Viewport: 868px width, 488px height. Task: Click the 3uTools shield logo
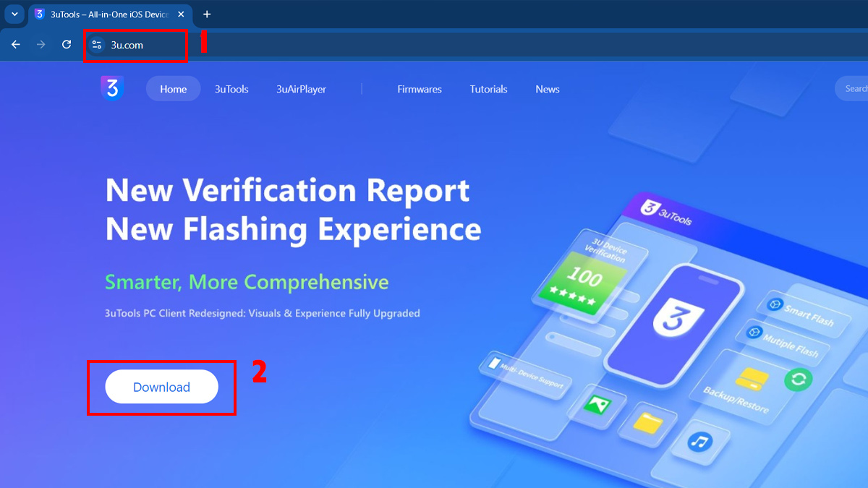(112, 88)
